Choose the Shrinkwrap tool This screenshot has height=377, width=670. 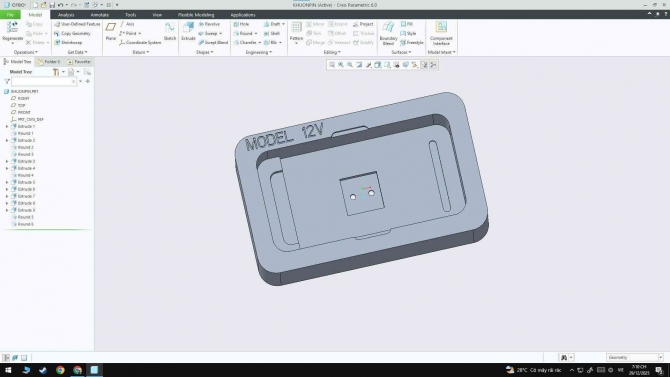point(68,42)
